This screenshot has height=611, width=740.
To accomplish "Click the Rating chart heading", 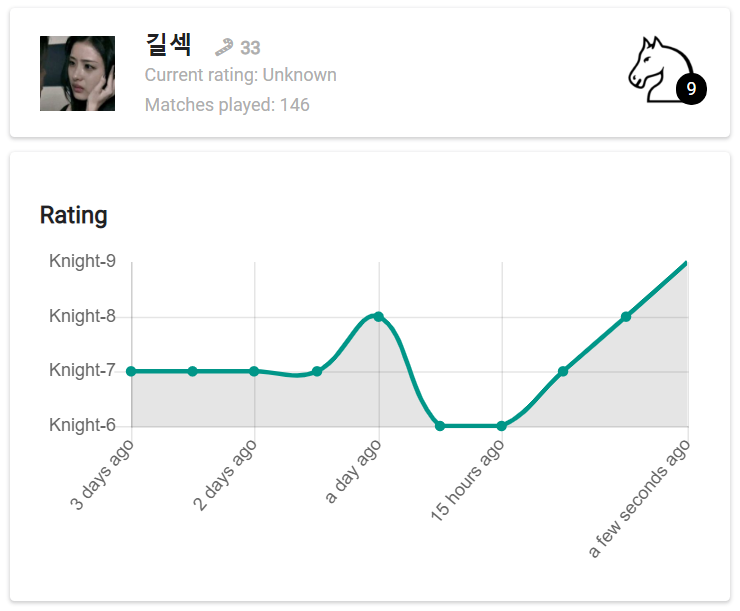I will 73,215.
